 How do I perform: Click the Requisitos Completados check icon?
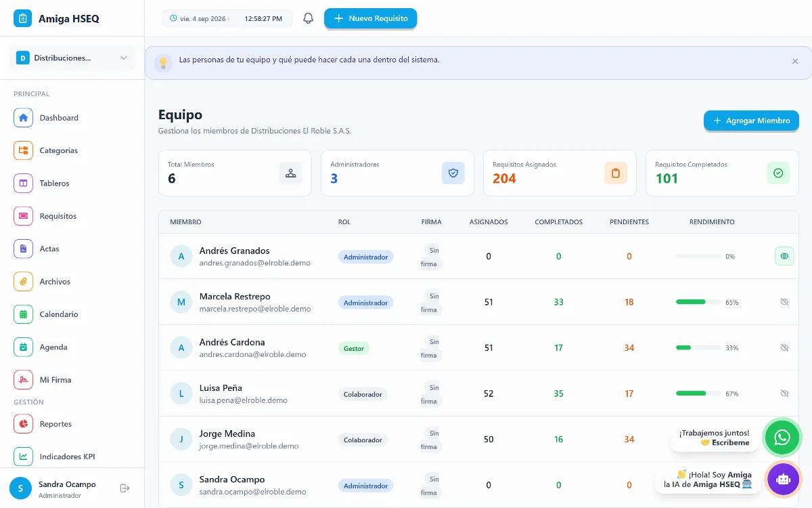pos(778,173)
